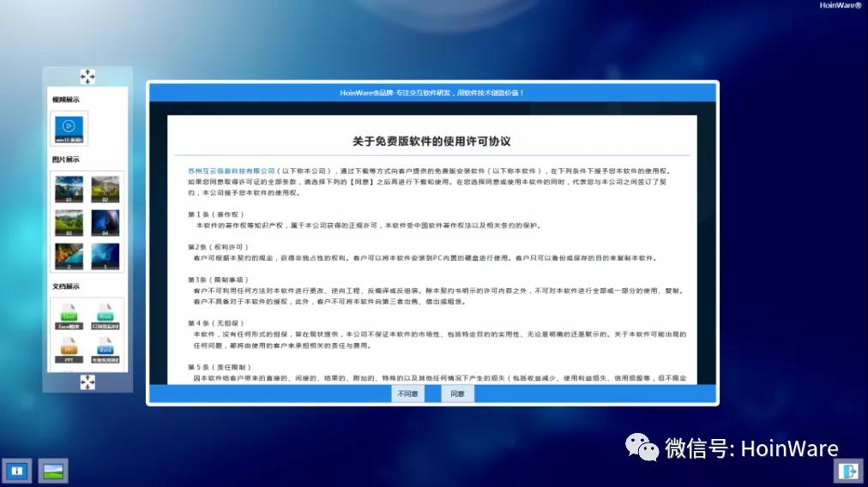Select image thumbnail 02
Image resolution: width=868 pixels, height=487 pixels.
(105, 189)
